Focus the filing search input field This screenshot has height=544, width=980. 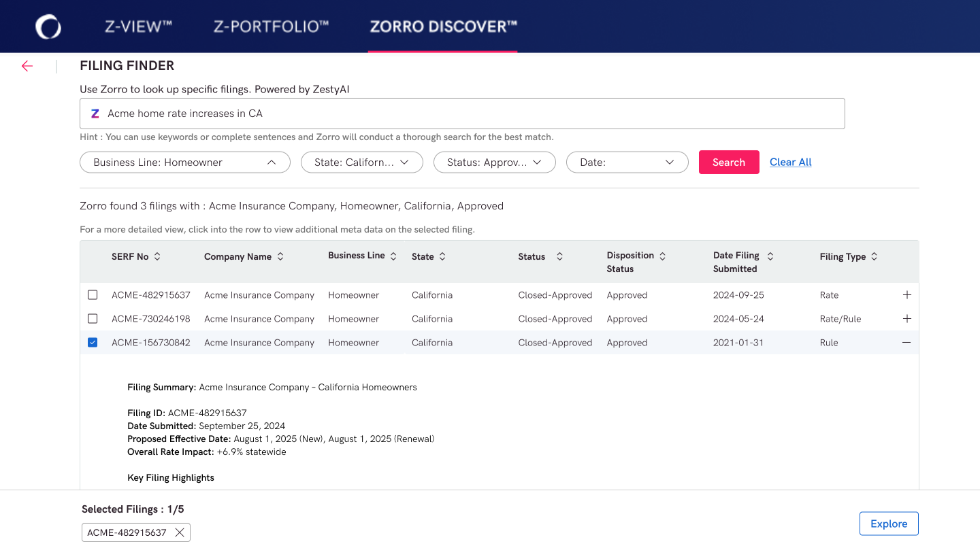pos(462,114)
